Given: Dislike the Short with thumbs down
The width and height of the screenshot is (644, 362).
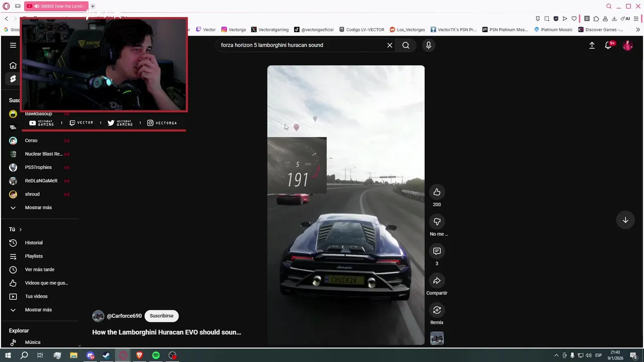Looking at the screenshot, I should (x=437, y=222).
